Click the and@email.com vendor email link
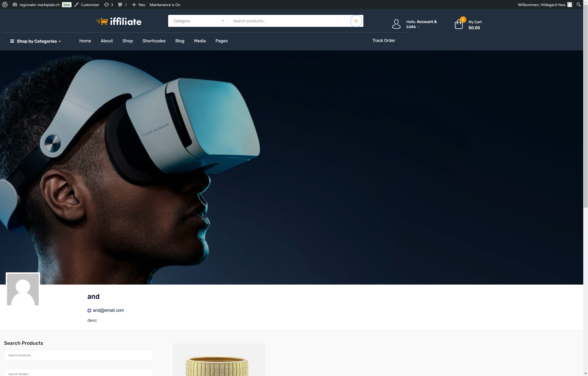The width and height of the screenshot is (588, 376). (x=108, y=310)
